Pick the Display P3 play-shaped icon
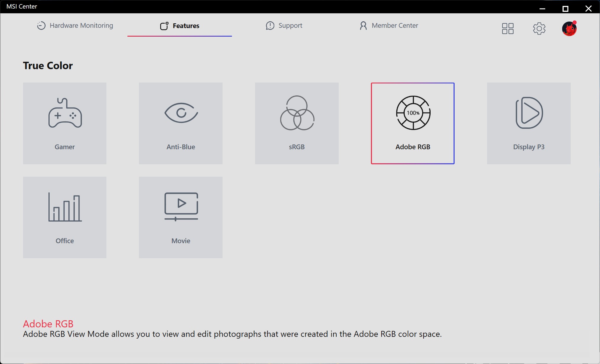Viewport: 600px width, 364px height. [529, 113]
